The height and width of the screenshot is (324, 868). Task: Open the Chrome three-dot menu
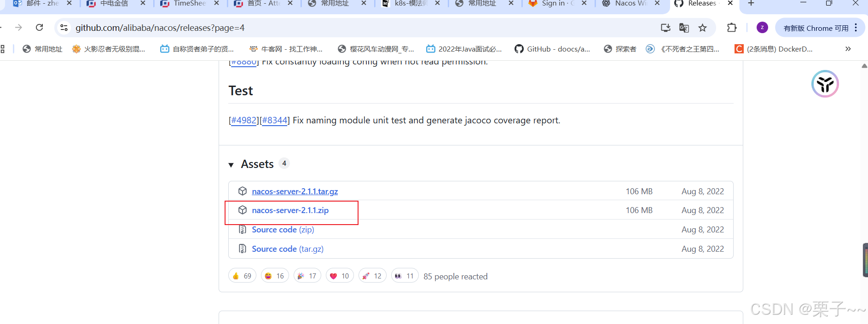click(856, 28)
